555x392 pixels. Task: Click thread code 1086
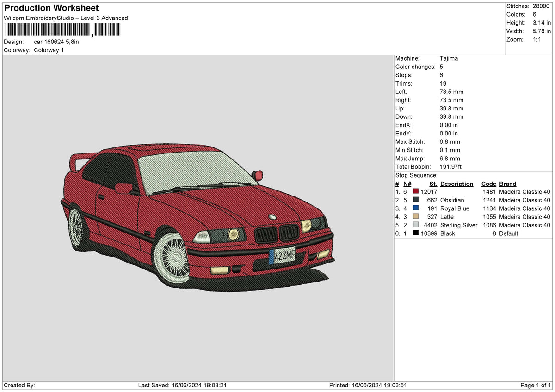click(x=489, y=225)
